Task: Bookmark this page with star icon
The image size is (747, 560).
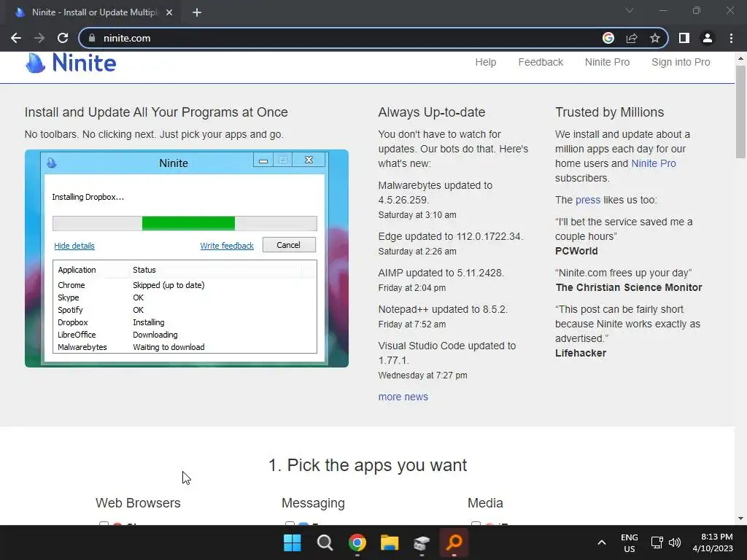Action: pyautogui.click(x=655, y=38)
